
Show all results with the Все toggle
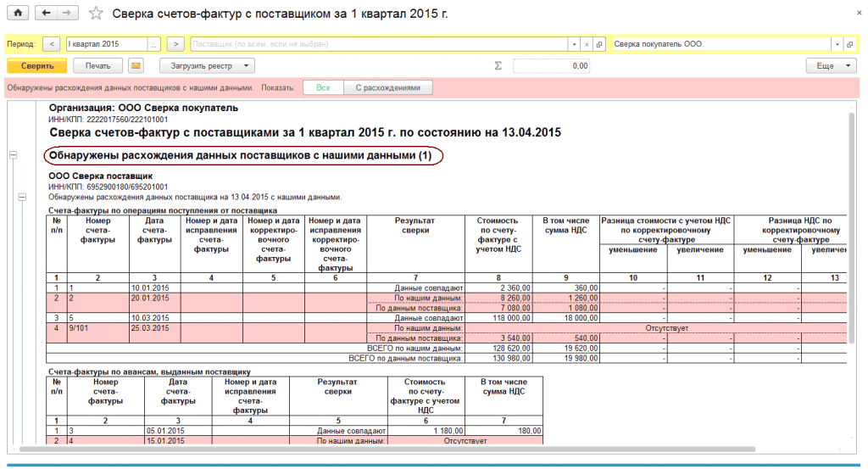(x=323, y=87)
